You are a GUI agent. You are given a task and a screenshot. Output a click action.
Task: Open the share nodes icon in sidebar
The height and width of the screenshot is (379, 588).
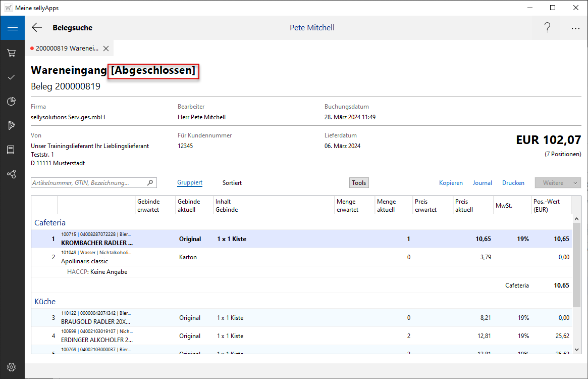12,174
